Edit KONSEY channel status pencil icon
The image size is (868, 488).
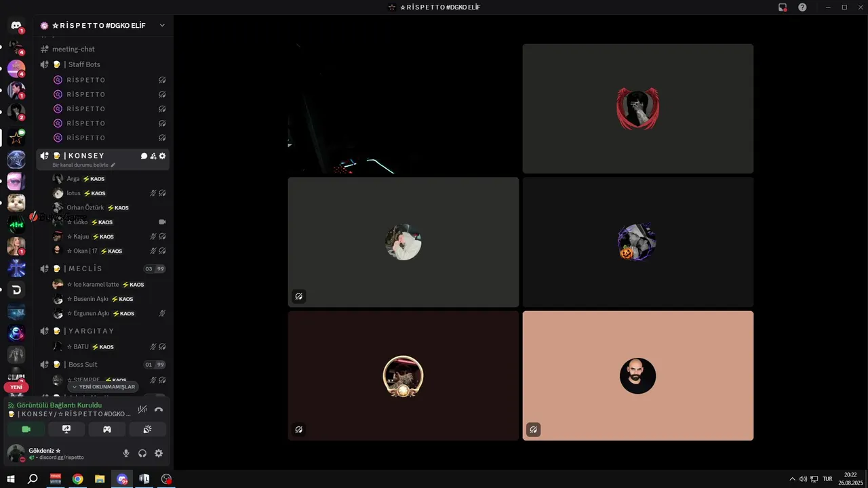click(113, 165)
